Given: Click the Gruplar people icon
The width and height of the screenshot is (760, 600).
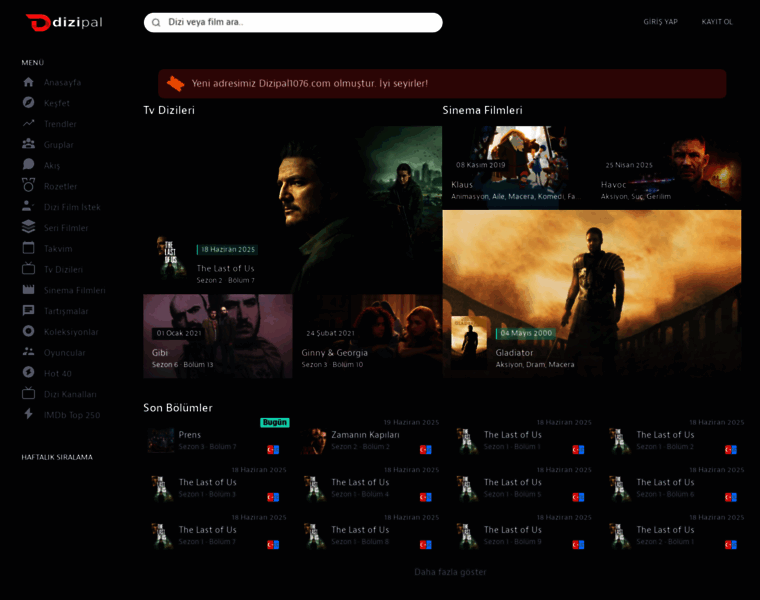Looking at the screenshot, I should point(29,144).
